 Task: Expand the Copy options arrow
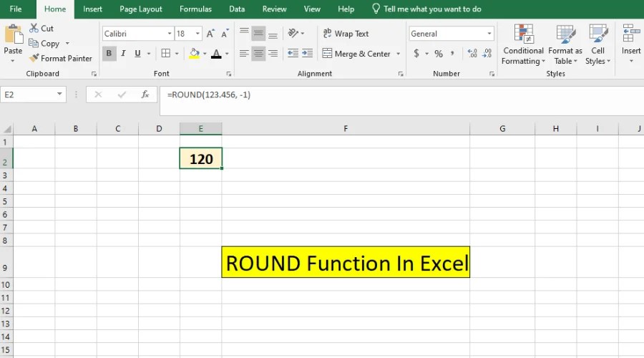[x=67, y=43]
